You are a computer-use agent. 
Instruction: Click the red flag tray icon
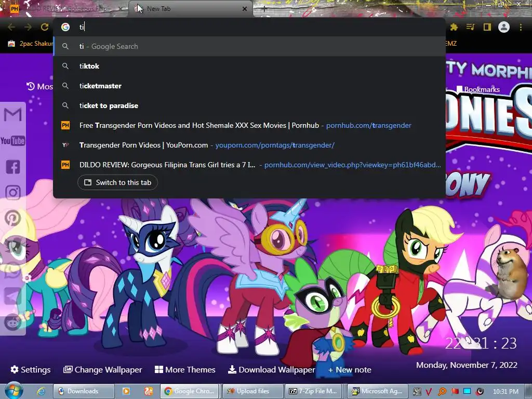(x=455, y=392)
